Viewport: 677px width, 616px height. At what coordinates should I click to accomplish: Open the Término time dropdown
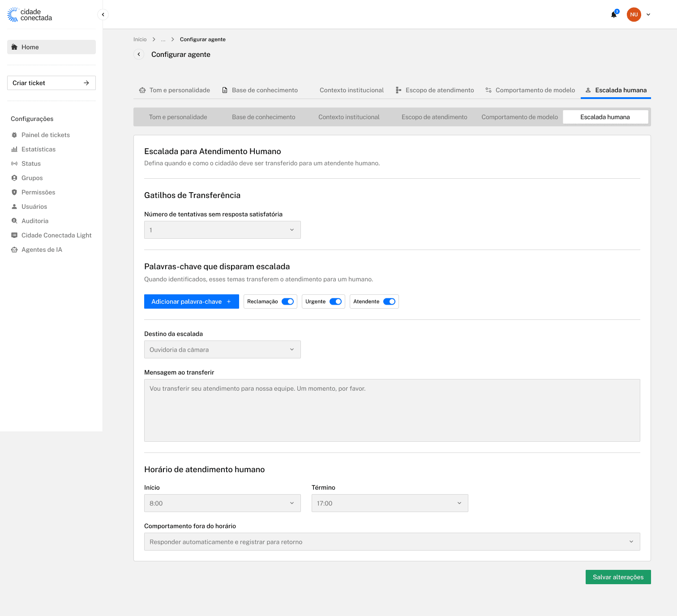(390, 503)
